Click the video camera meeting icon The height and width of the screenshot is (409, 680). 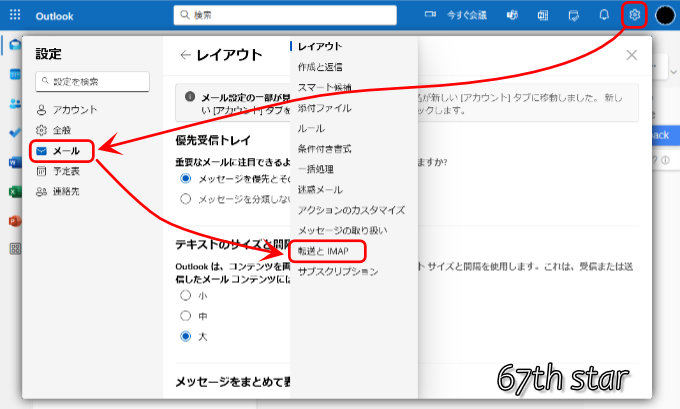pyautogui.click(x=430, y=15)
